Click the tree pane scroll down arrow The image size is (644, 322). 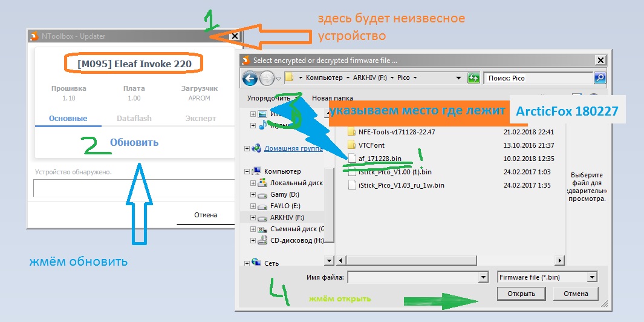click(330, 260)
